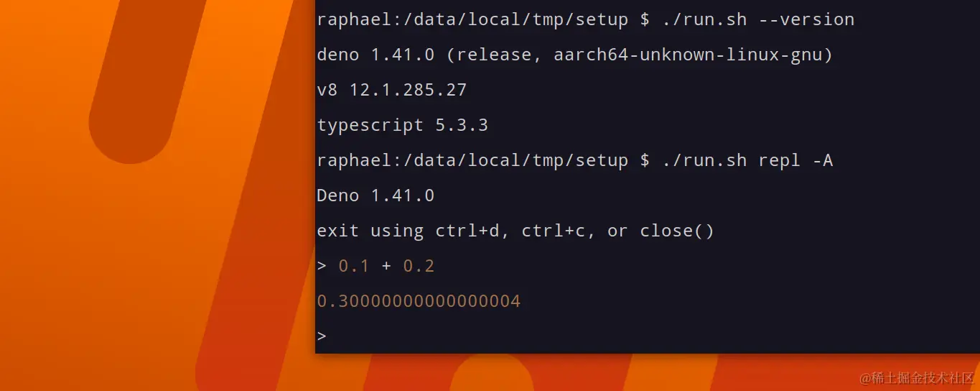Click the 'exit using ctrl+d, ctrl+c, or close()' hint

click(x=515, y=231)
